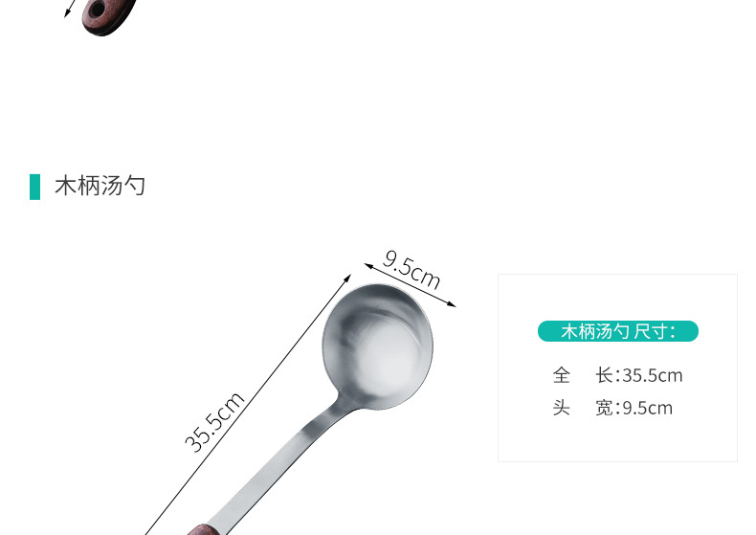Click the right arrowhead of width dimension line

coord(451,303)
